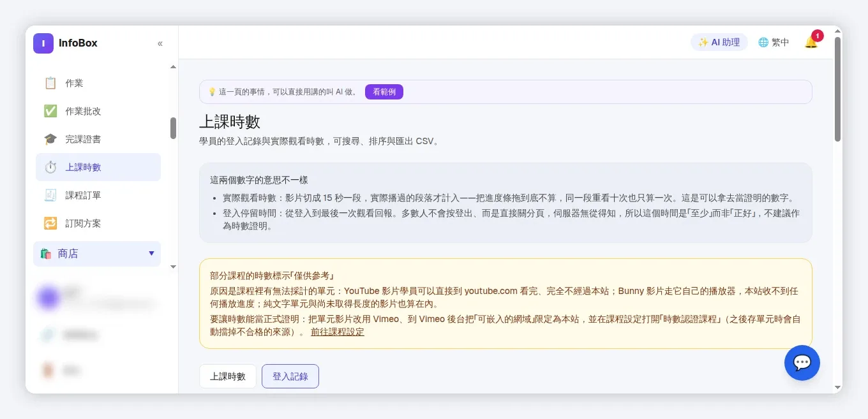Click the sidebar scroll down arrow
868x419 pixels.
point(173,267)
